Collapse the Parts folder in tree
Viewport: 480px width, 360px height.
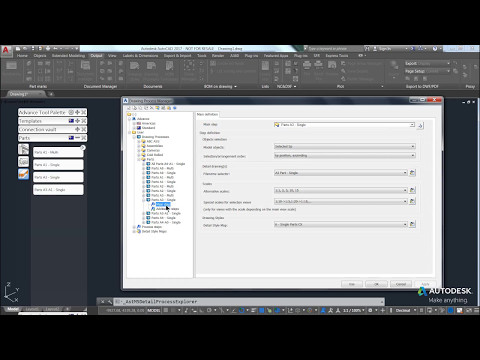click(x=139, y=159)
